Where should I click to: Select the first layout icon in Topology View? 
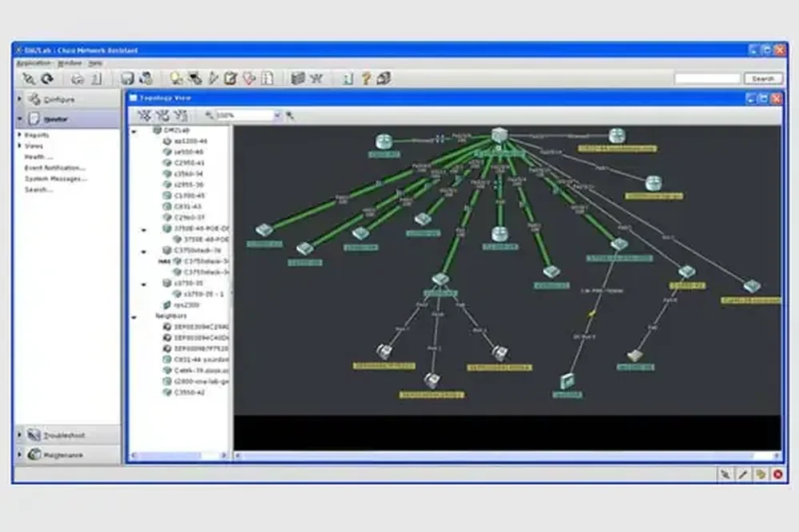(147, 115)
